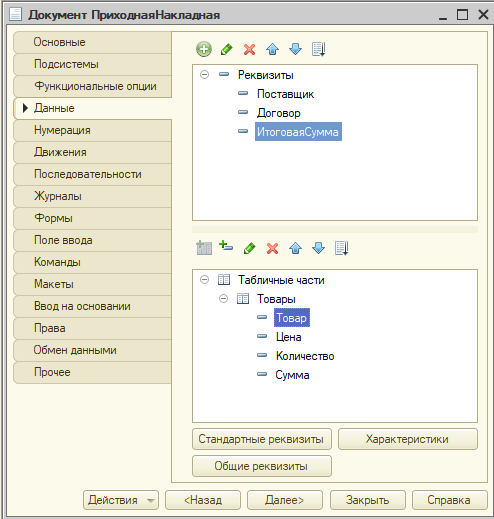
Task: Move tabular item down in lower toolbar
Action: pyautogui.click(x=318, y=248)
